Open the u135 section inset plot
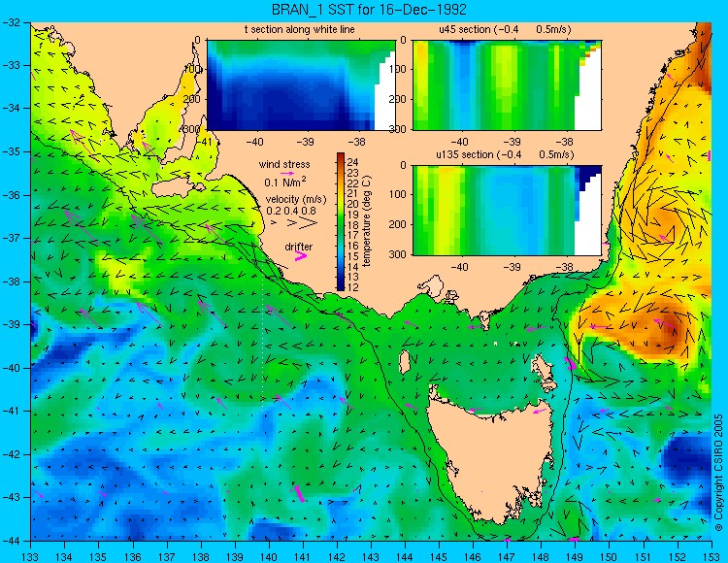Viewport: 728px width, 563px height. point(507,211)
